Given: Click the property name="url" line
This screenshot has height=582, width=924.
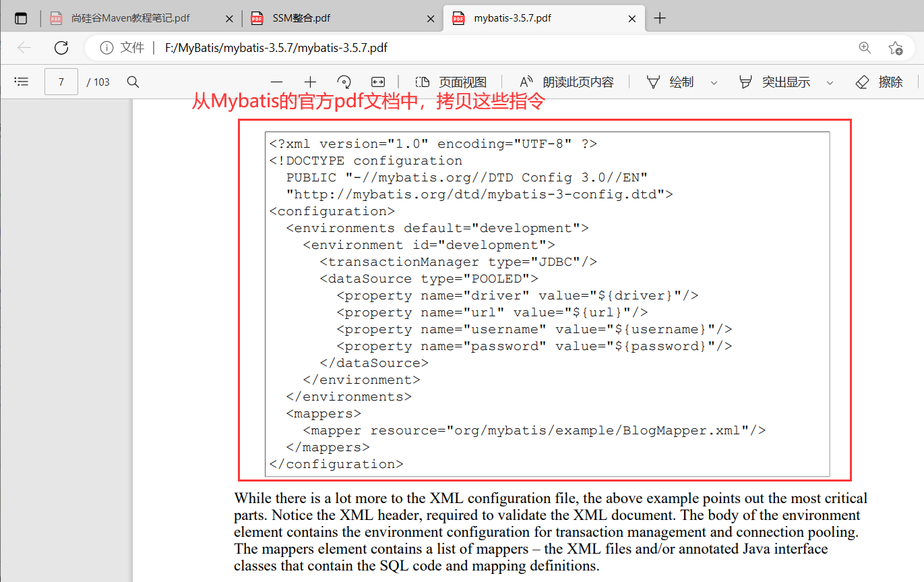Looking at the screenshot, I should click(x=492, y=312).
